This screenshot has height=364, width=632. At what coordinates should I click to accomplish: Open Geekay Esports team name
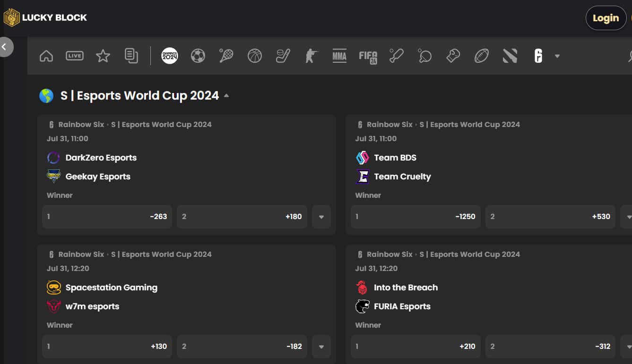tap(98, 177)
